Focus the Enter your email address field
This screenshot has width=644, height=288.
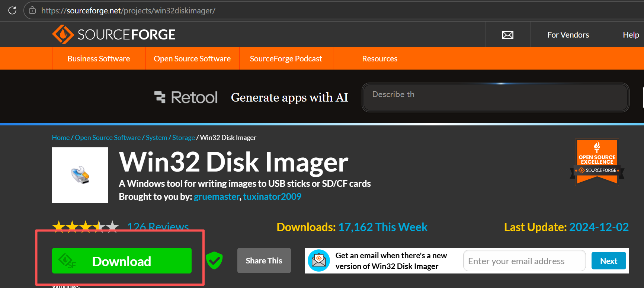coord(525,261)
